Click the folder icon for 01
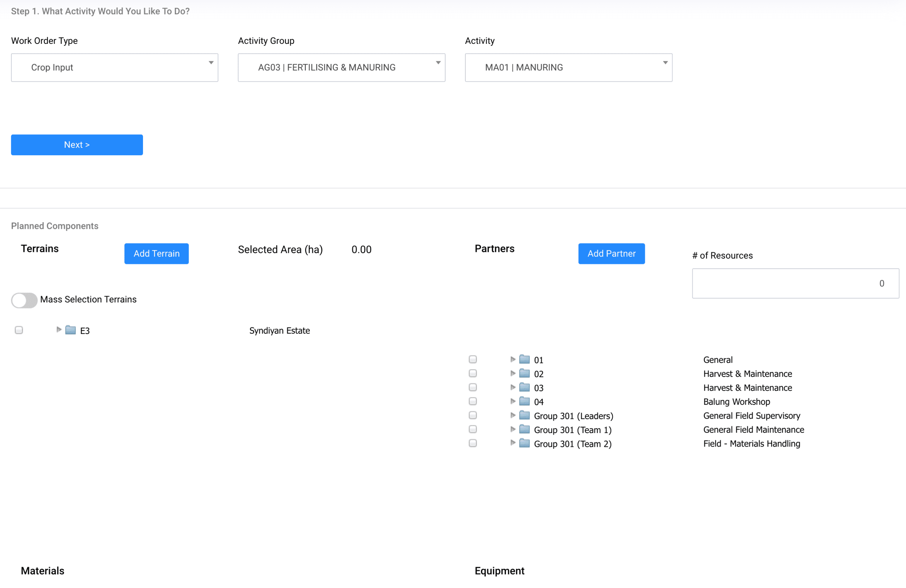The width and height of the screenshot is (906, 588). point(524,359)
